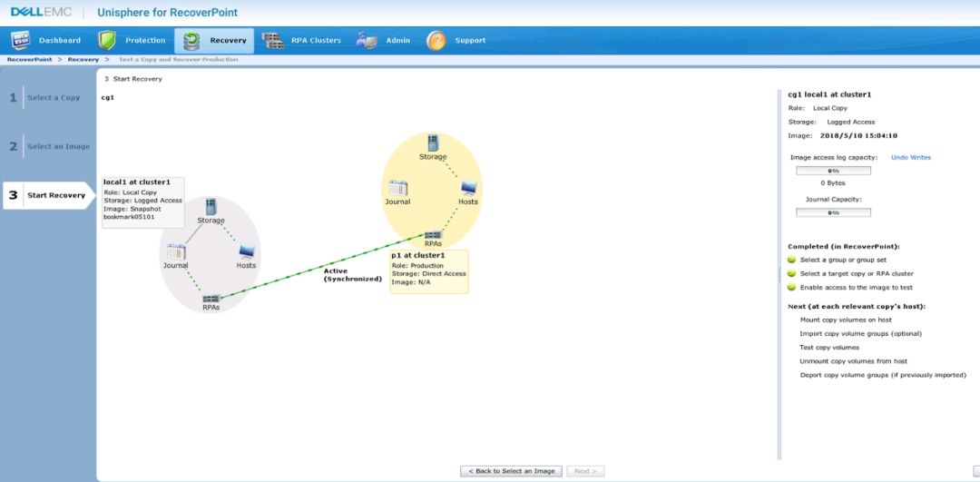Image resolution: width=980 pixels, height=482 pixels.
Task: Click RecoverPoint breadcrumb link
Action: click(29, 59)
